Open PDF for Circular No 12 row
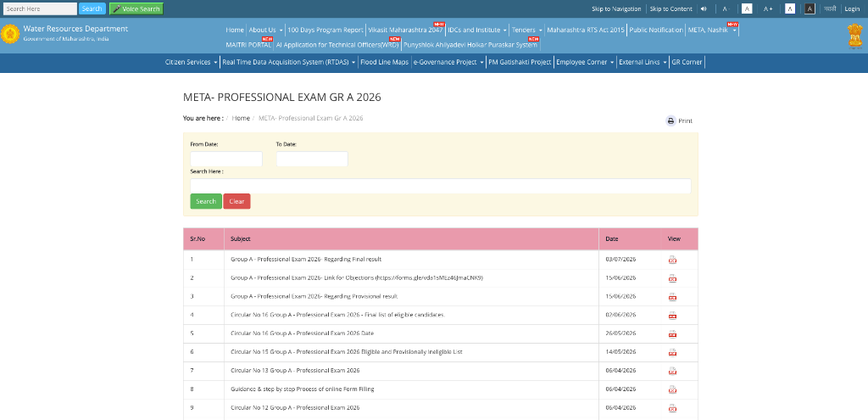Screen dimensions: 868x420 [672, 408]
